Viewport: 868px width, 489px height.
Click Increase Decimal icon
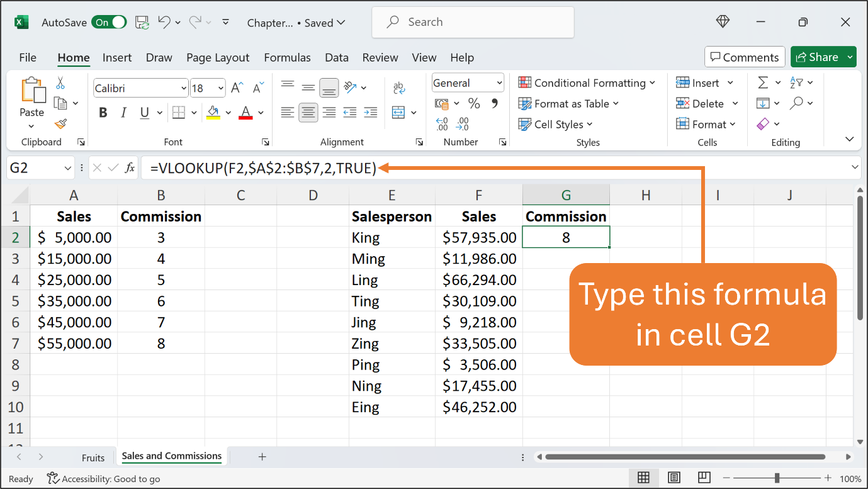pos(442,123)
